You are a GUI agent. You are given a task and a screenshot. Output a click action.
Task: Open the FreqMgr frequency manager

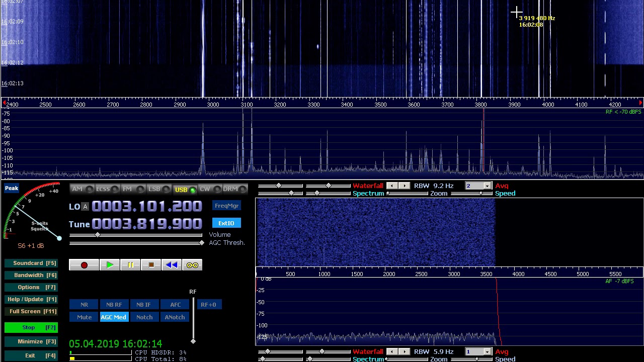226,206
